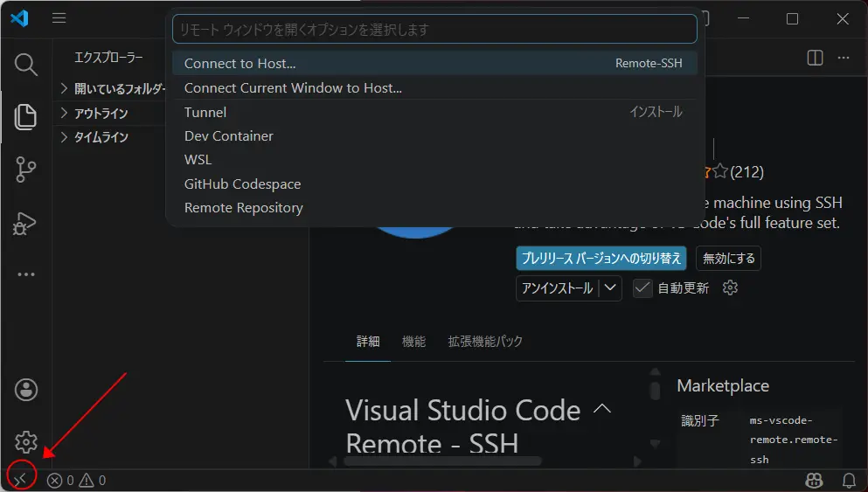This screenshot has height=492, width=868.
Task: Click the vertical scrollbar thumb beside Marketplace
Action: click(655, 390)
